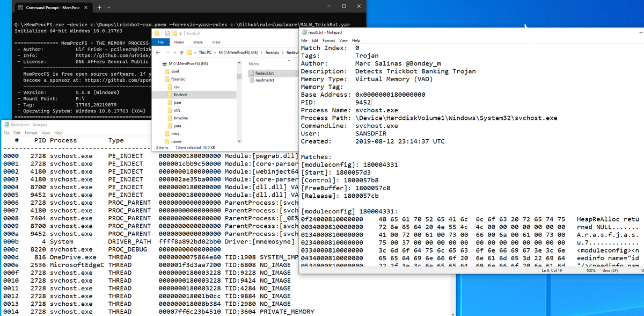Screen dimensions: 644x316
Task: Click the New folder icon on Explorer's quick access toolbar
Action: pyautogui.click(x=174, y=34)
